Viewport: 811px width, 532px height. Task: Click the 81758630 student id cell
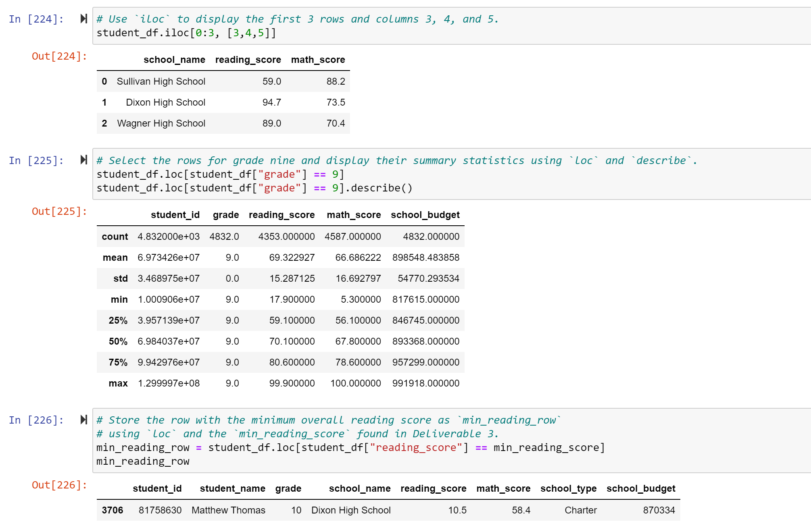click(160, 510)
